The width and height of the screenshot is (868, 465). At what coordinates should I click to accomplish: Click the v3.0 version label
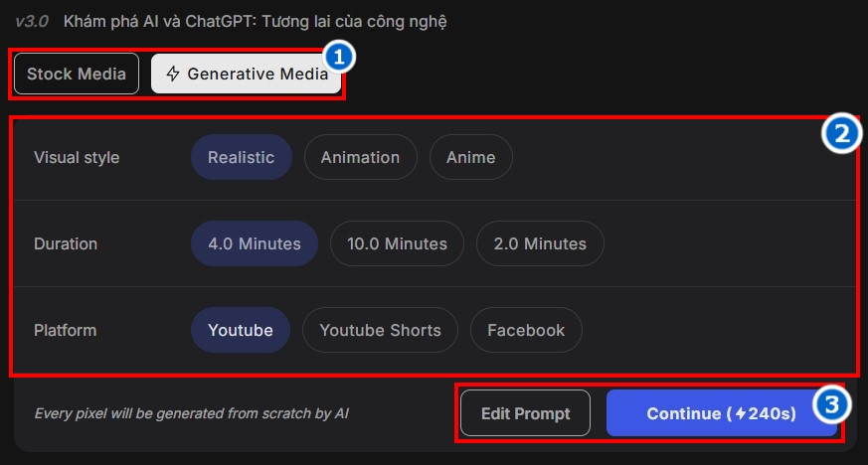click(33, 21)
